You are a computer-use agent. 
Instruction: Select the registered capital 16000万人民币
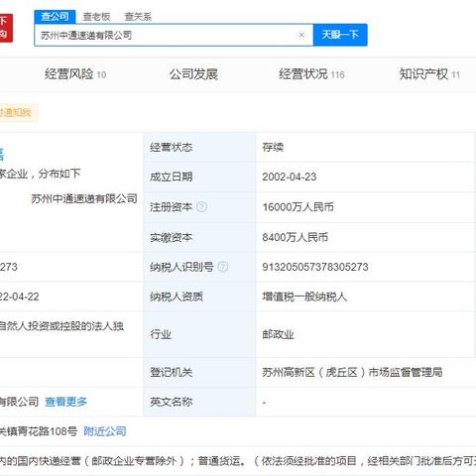pyautogui.click(x=297, y=207)
